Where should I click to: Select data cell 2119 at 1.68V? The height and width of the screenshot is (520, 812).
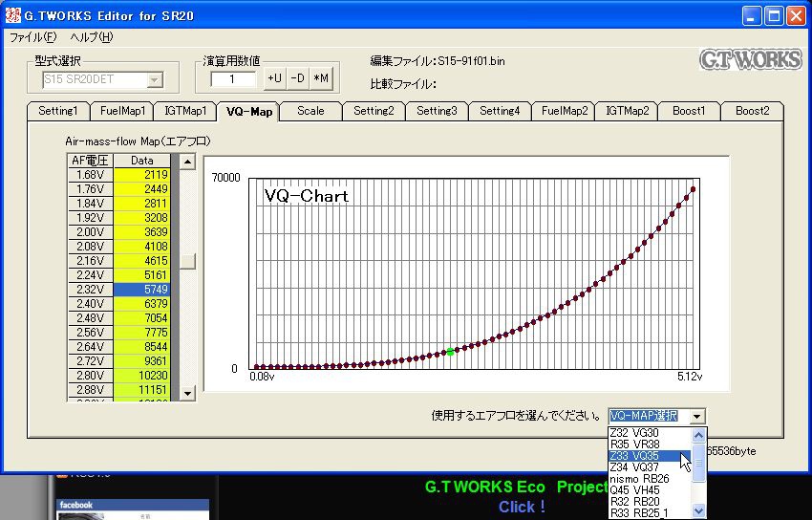[x=141, y=175]
